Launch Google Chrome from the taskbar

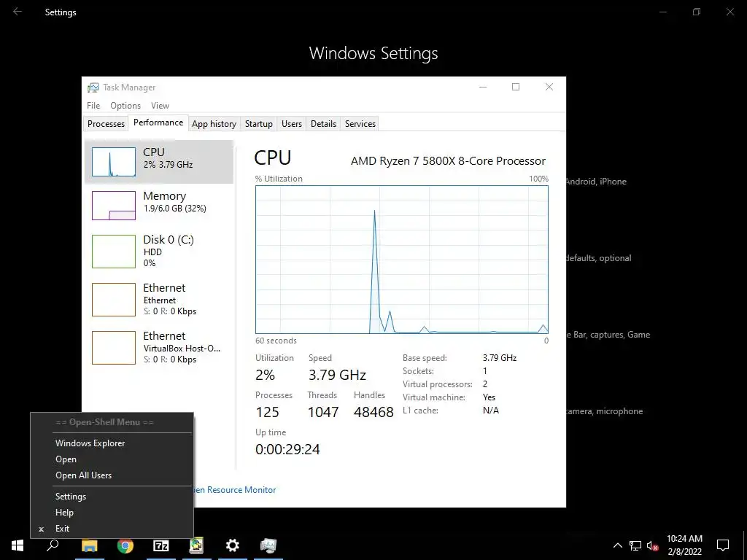pos(125,545)
